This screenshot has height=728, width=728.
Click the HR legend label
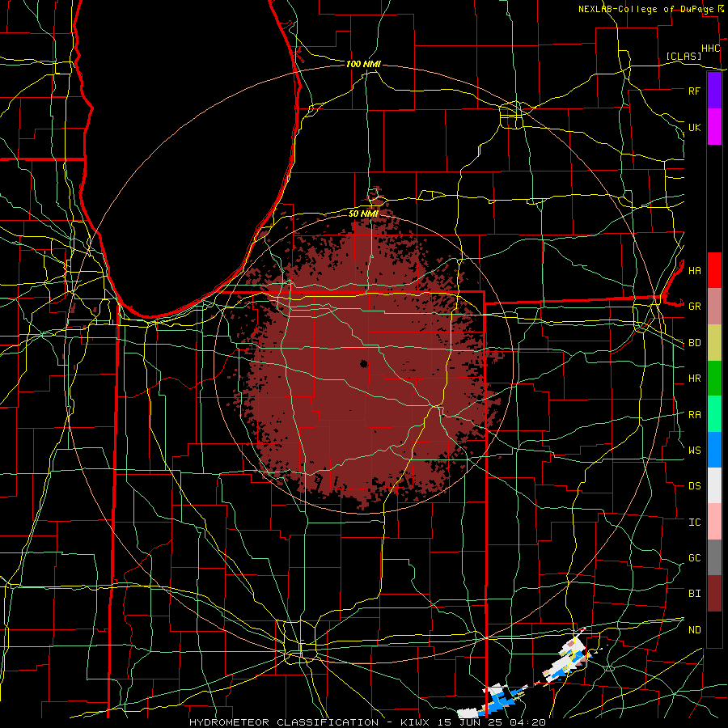[x=694, y=379]
